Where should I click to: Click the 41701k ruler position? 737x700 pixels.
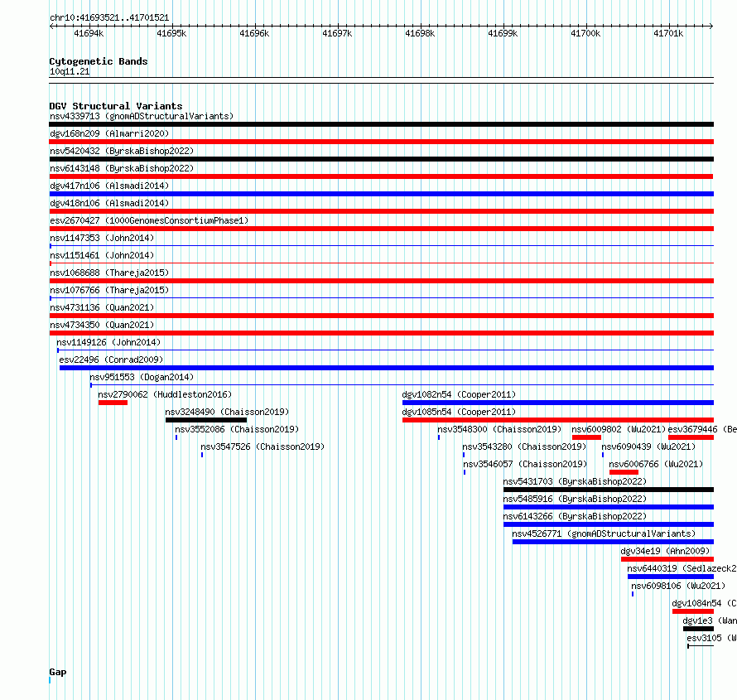[668, 33]
